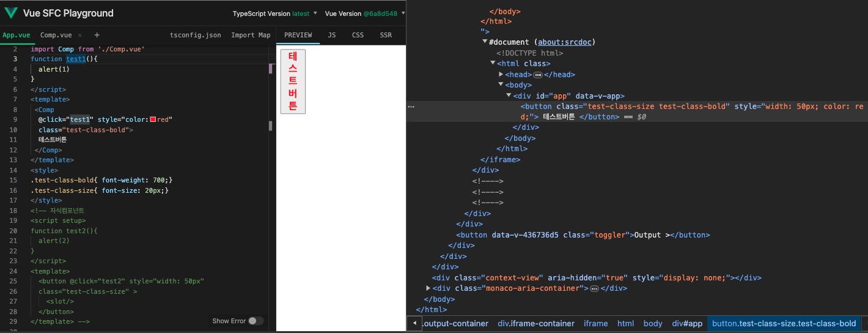Select the html breadcrumb
Screen dimensions: 868x333
pyautogui.click(x=625, y=323)
